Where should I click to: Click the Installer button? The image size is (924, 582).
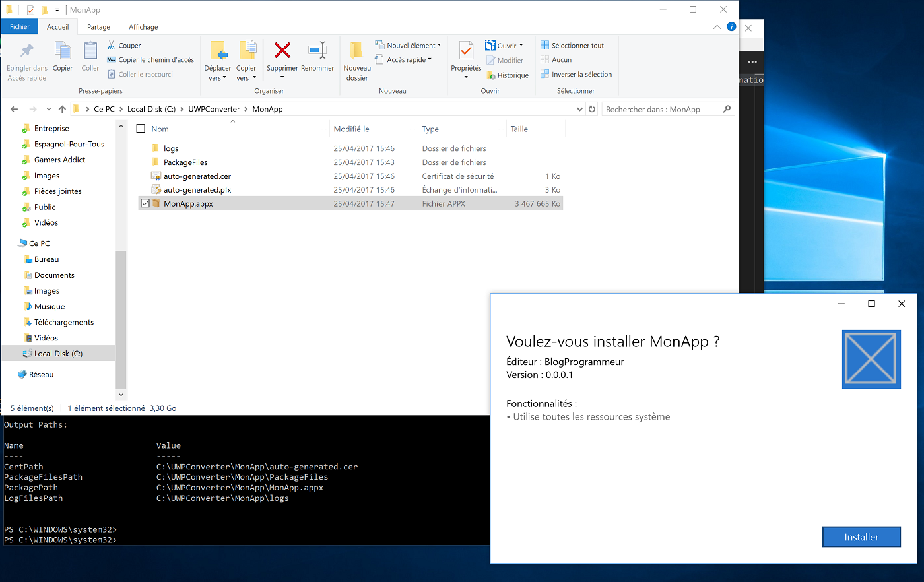[x=861, y=537]
